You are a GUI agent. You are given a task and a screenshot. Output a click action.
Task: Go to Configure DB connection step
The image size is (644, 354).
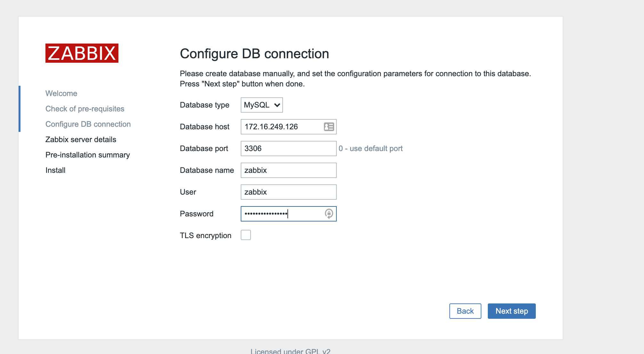[88, 124]
